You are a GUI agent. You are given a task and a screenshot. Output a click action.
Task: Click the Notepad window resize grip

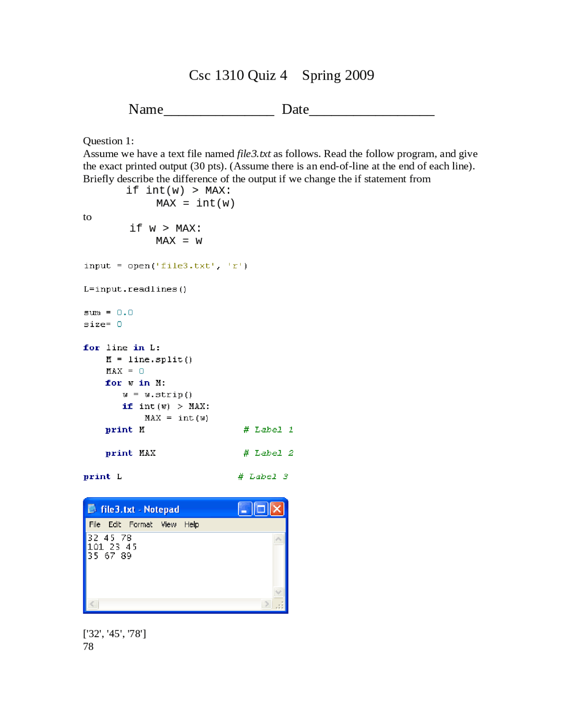click(279, 605)
